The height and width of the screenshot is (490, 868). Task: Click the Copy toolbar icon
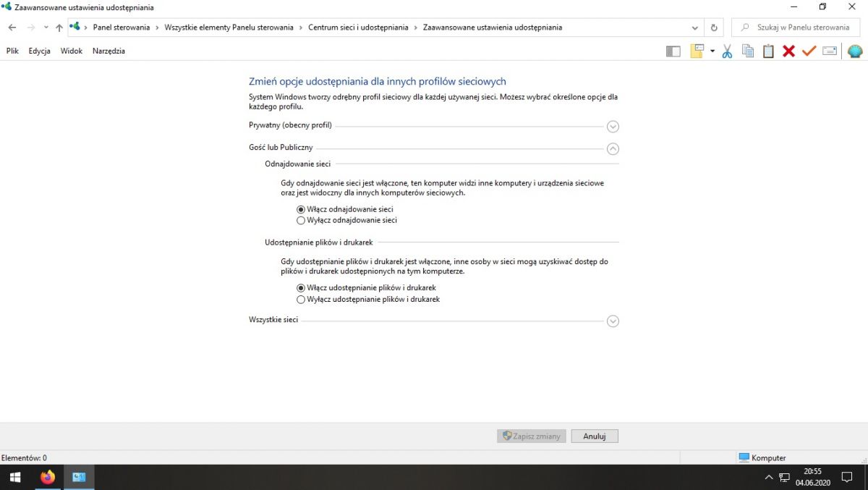pyautogui.click(x=748, y=51)
